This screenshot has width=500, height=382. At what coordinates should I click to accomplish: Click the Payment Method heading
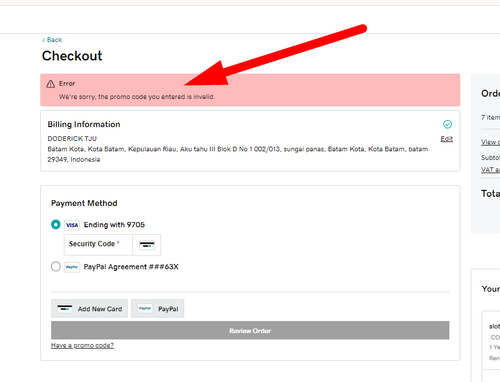click(x=84, y=203)
